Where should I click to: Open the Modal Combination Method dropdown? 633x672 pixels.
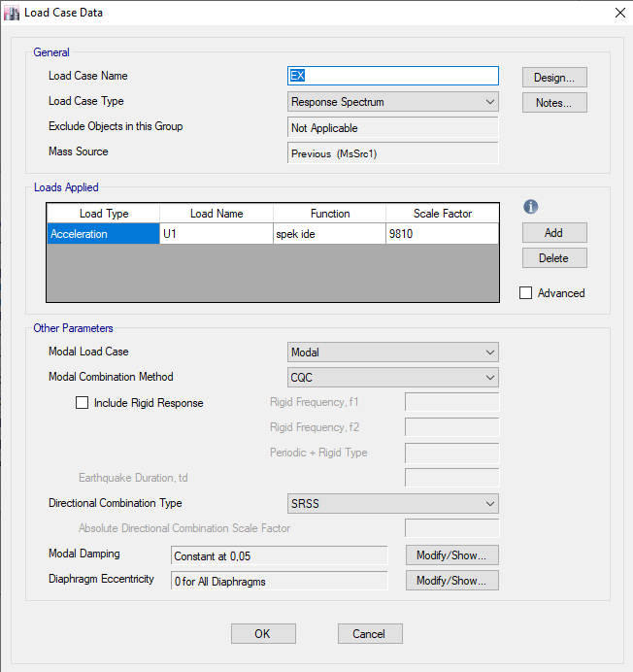coord(393,378)
